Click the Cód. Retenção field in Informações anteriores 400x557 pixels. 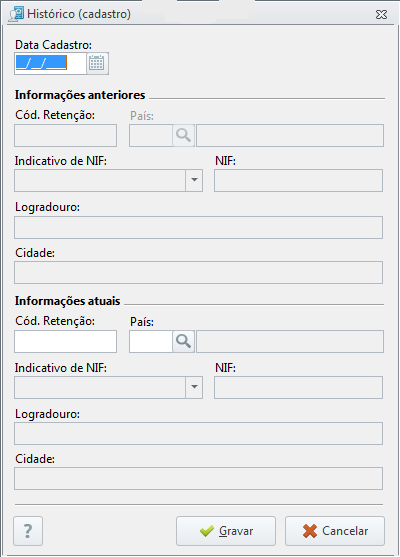tap(65, 135)
